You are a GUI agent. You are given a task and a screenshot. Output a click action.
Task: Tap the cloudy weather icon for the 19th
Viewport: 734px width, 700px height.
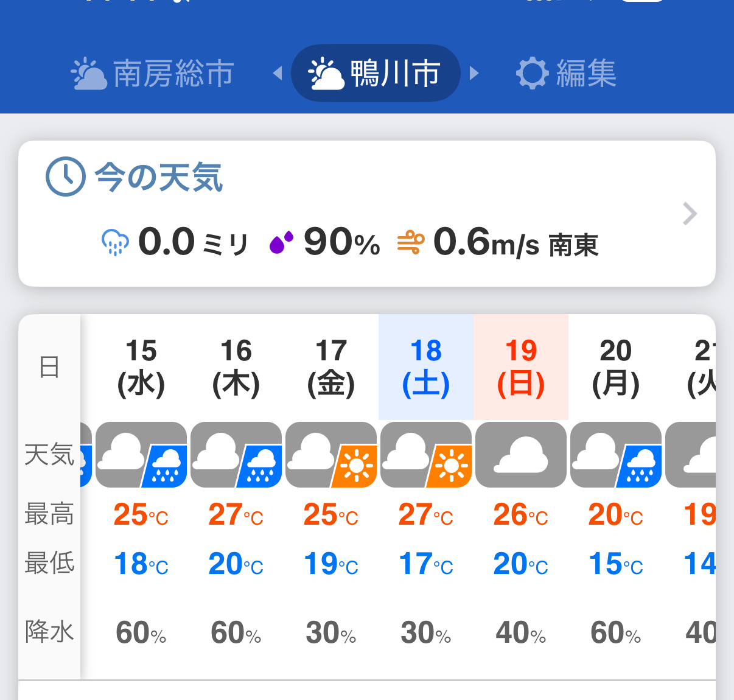click(521, 455)
